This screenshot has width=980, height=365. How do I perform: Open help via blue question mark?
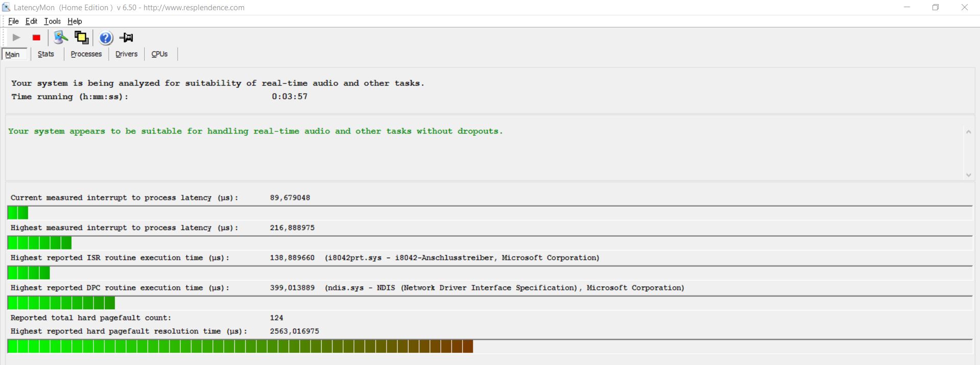tap(106, 38)
